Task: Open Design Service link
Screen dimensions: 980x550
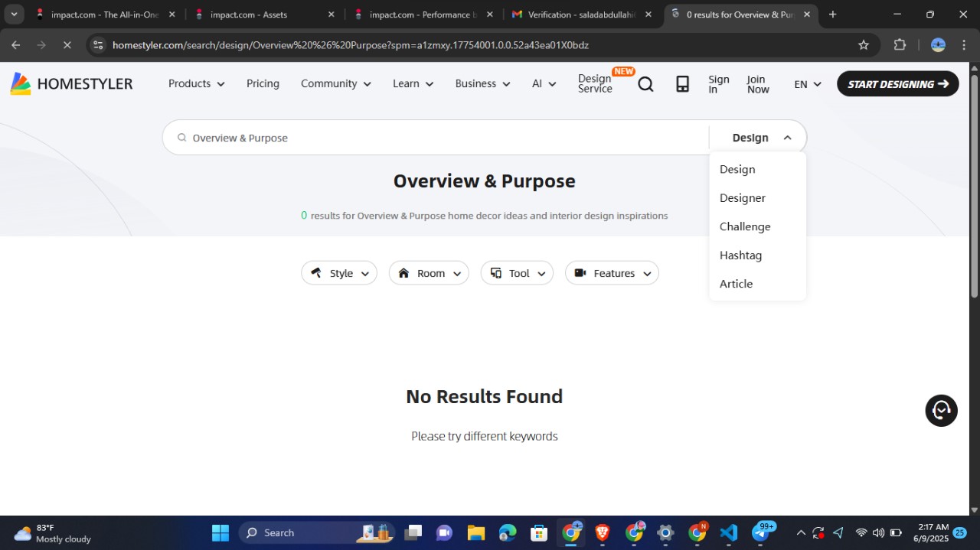Action: point(595,83)
